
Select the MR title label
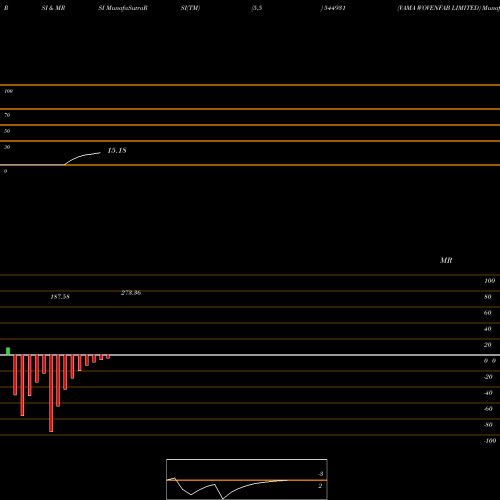click(446, 260)
